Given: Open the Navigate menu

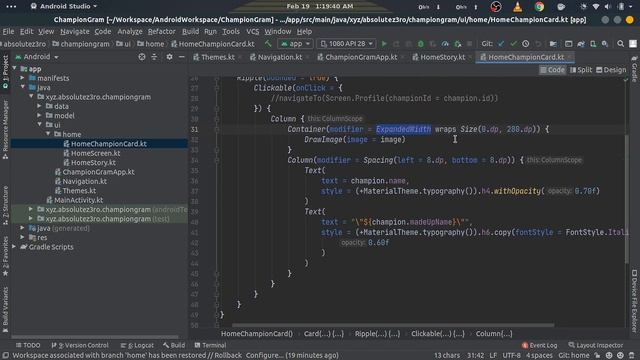Looking at the screenshot, I should tap(75, 31).
